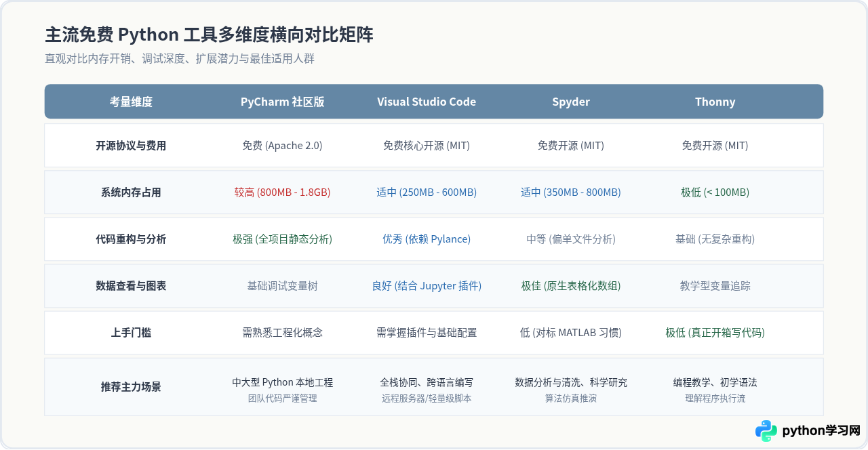Image resolution: width=868 pixels, height=450 pixels.
Task: Click the '远程服务器/轻量级脚本' text
Action: [427, 398]
